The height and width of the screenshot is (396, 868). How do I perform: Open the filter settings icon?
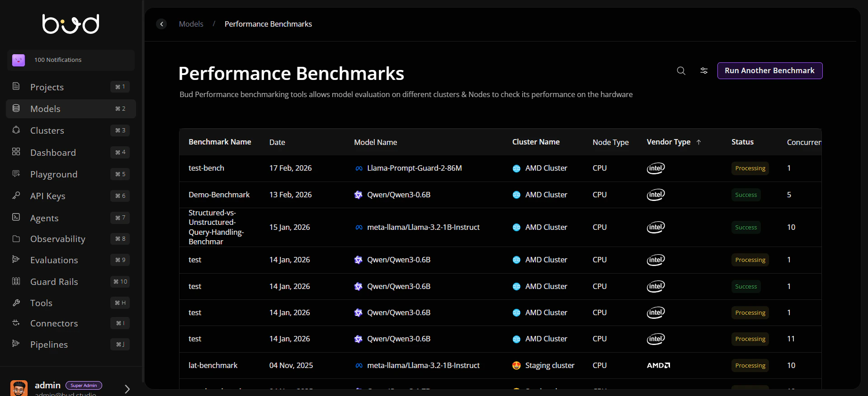click(704, 70)
